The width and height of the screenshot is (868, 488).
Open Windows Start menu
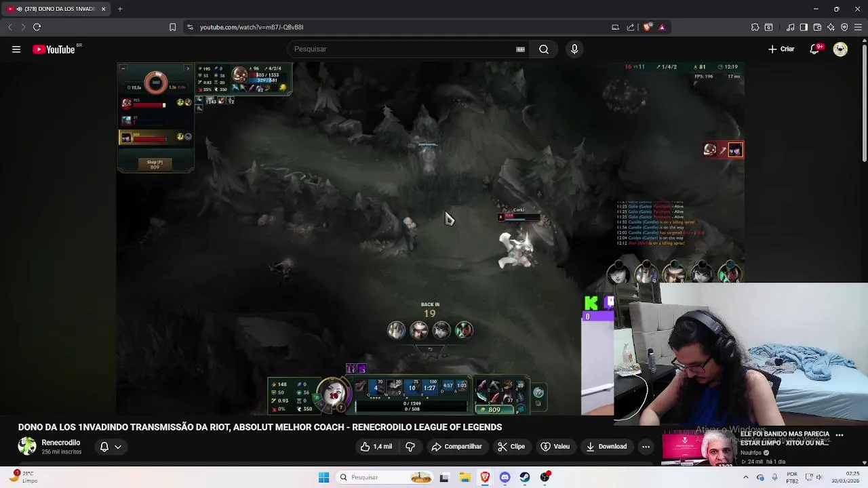[323, 477]
